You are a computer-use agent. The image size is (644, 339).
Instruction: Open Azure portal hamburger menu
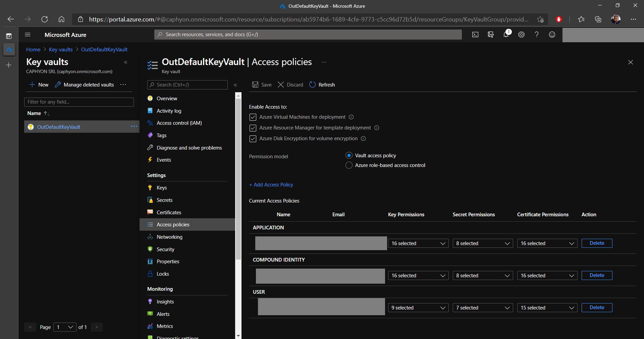[x=28, y=35]
